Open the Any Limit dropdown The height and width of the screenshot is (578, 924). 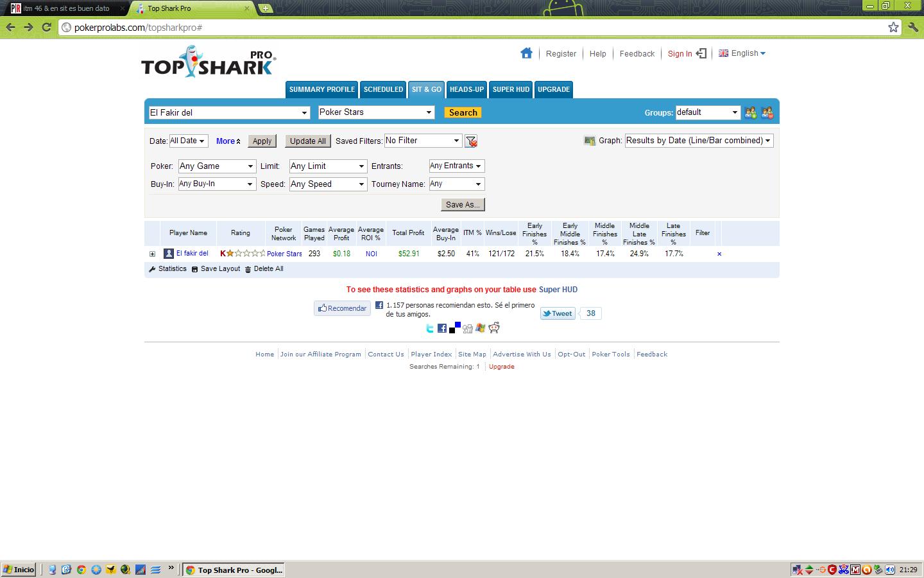328,166
